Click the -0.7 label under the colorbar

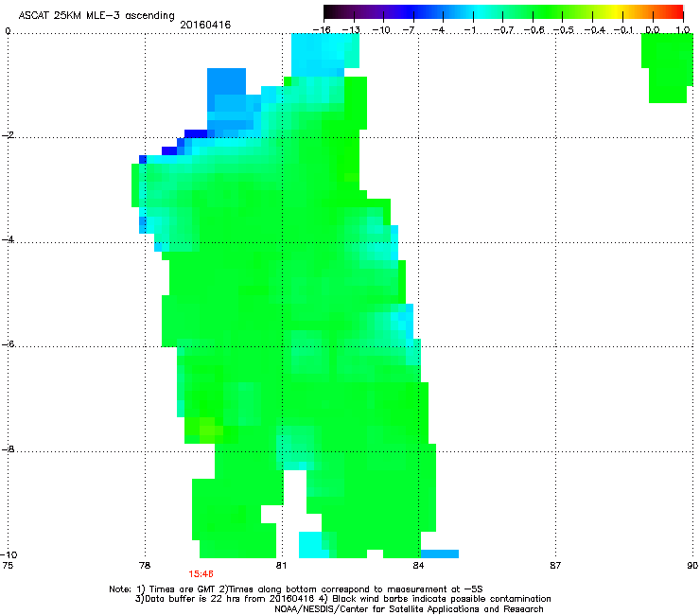click(503, 30)
